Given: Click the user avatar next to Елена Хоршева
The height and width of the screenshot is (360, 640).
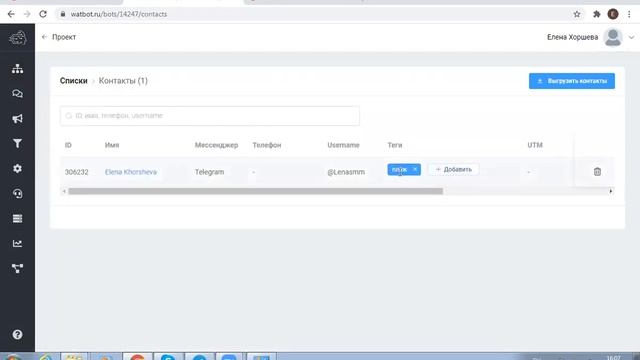Looking at the screenshot, I should point(613,37).
